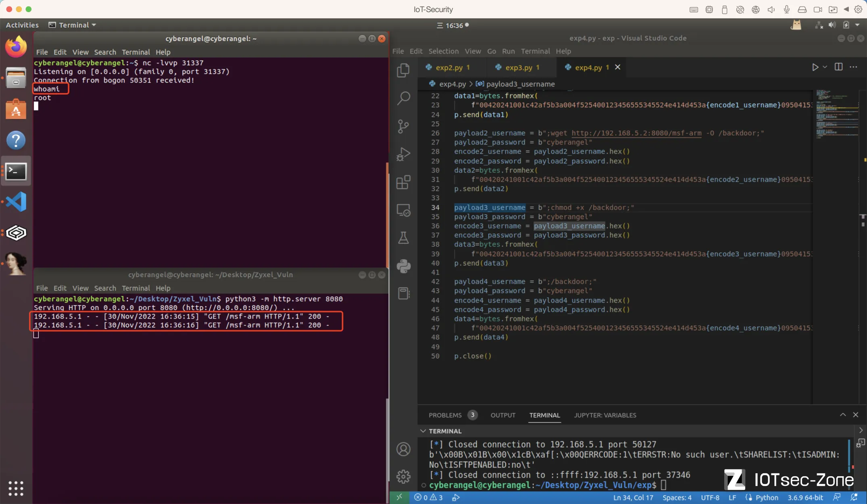The image size is (867, 504).
Task: Toggle maximize panel size chevron
Action: click(843, 414)
